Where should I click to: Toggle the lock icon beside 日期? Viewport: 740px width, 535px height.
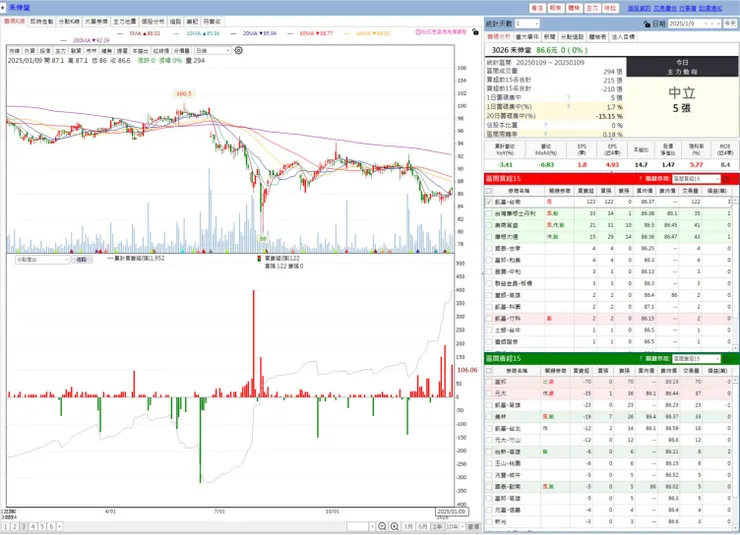pos(647,24)
